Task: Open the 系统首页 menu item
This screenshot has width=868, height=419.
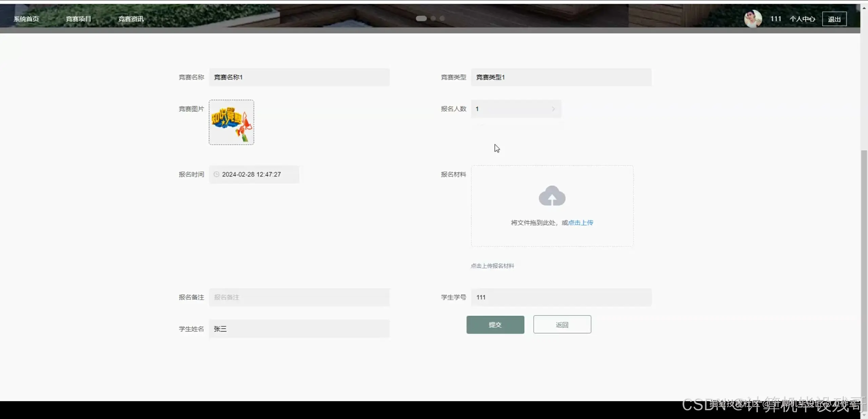Action: [26, 19]
